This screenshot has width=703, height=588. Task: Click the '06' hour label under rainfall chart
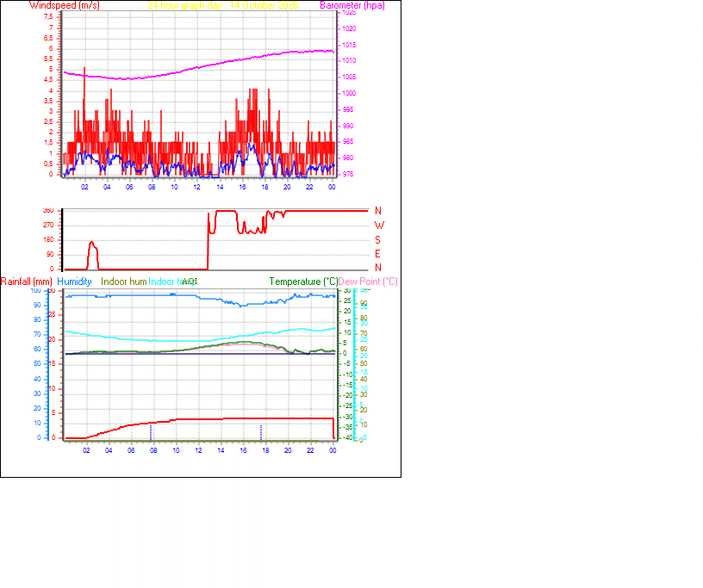131,450
